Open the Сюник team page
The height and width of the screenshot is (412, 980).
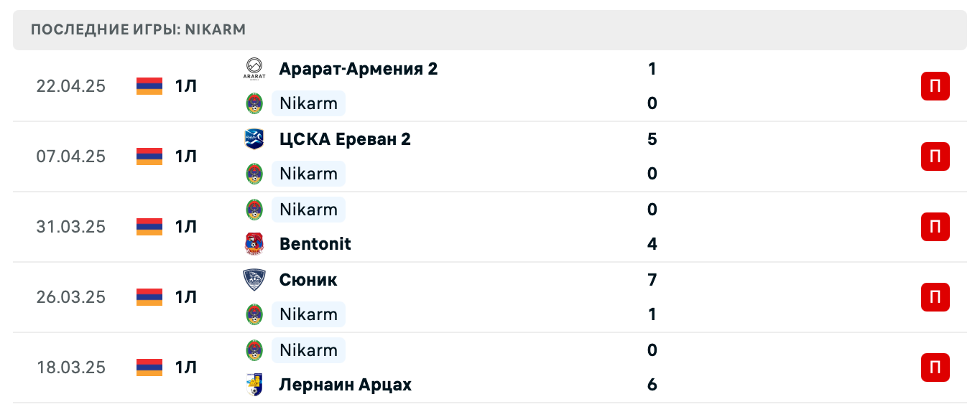308,280
